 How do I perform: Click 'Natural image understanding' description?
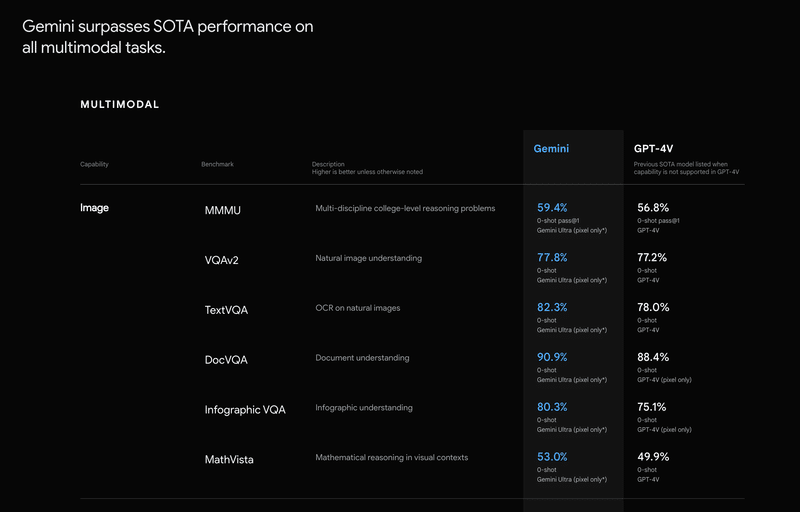(x=368, y=258)
